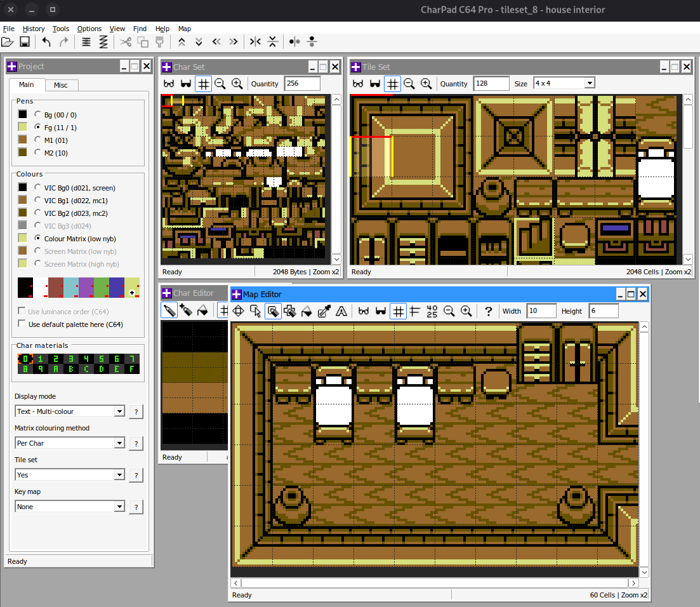Select the Bg (00 / 0) pen radio button
The width and height of the screenshot is (700, 607).
(38, 114)
